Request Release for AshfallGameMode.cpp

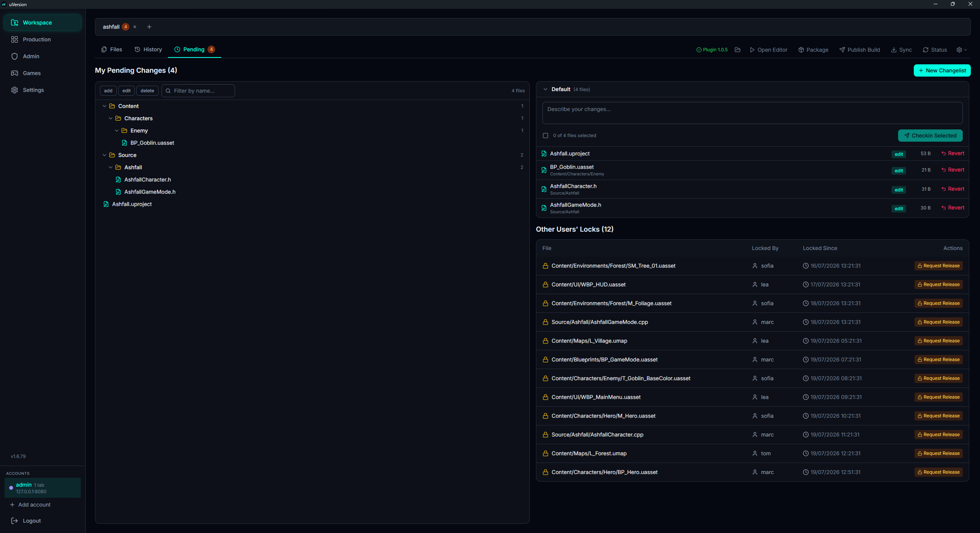click(939, 322)
